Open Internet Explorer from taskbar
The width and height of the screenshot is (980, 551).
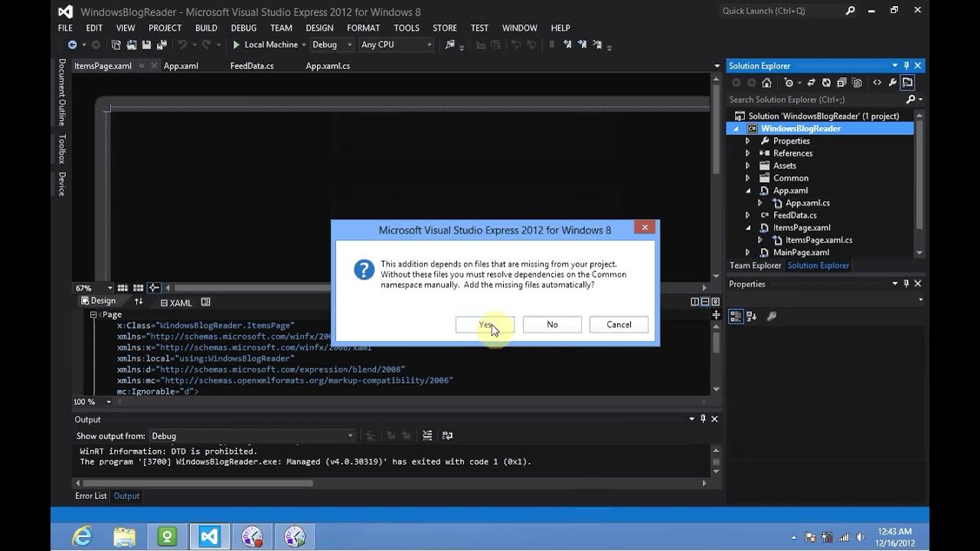click(81, 536)
